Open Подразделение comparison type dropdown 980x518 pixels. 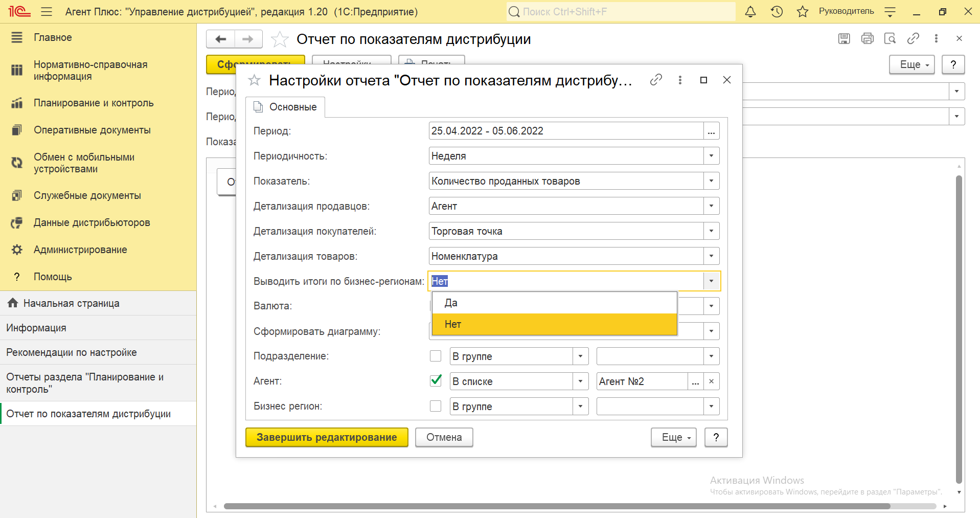coord(580,356)
